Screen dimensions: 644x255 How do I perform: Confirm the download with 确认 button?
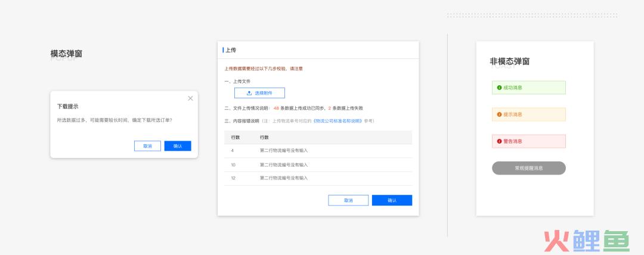[178, 146]
